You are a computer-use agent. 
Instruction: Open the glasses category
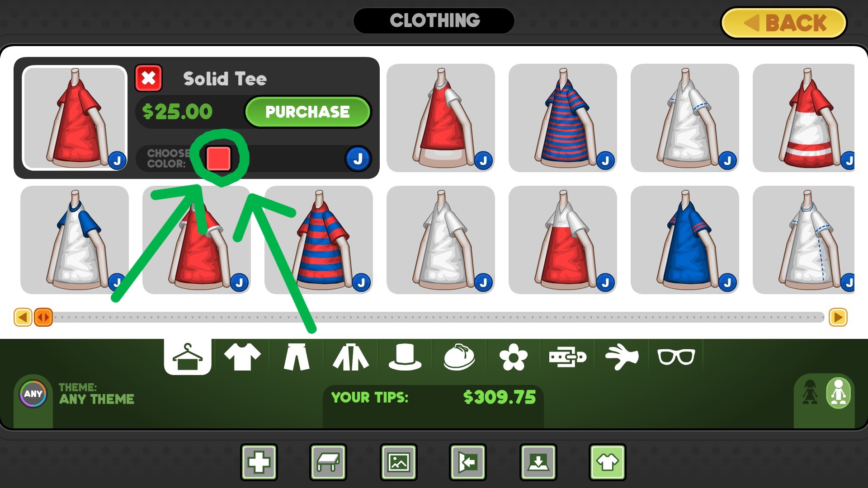point(676,357)
